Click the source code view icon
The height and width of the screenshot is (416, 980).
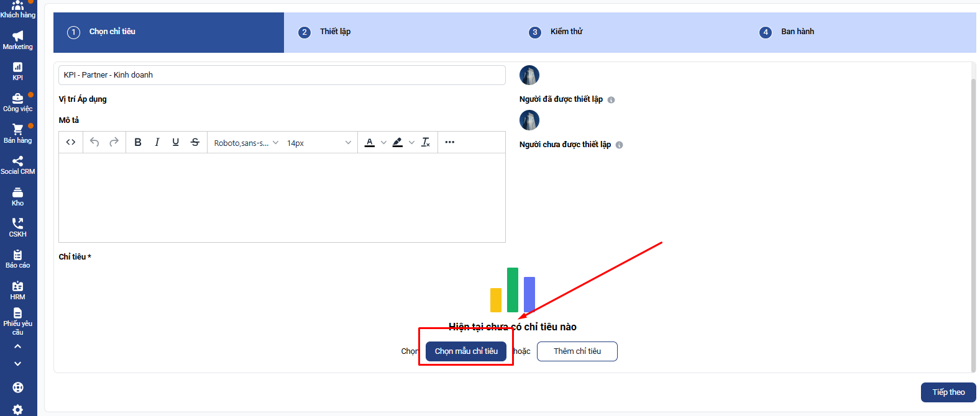[71, 142]
